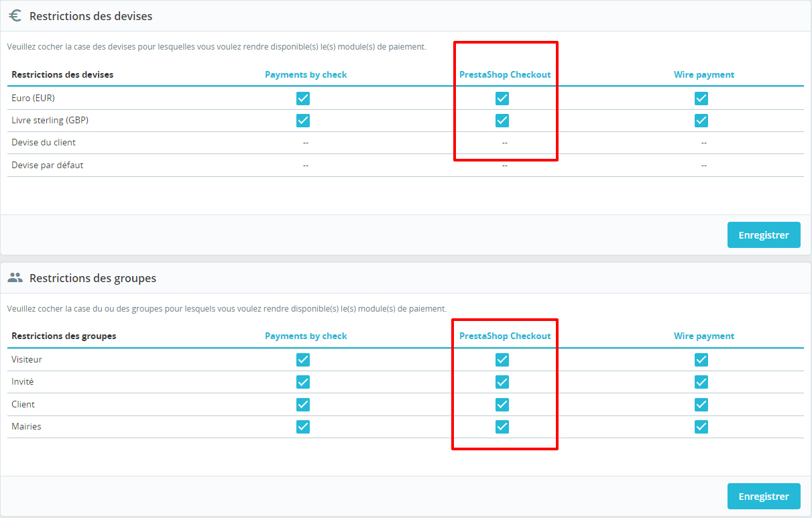The image size is (812, 518).
Task: Toggle Client group for Payments by check
Action: point(303,405)
